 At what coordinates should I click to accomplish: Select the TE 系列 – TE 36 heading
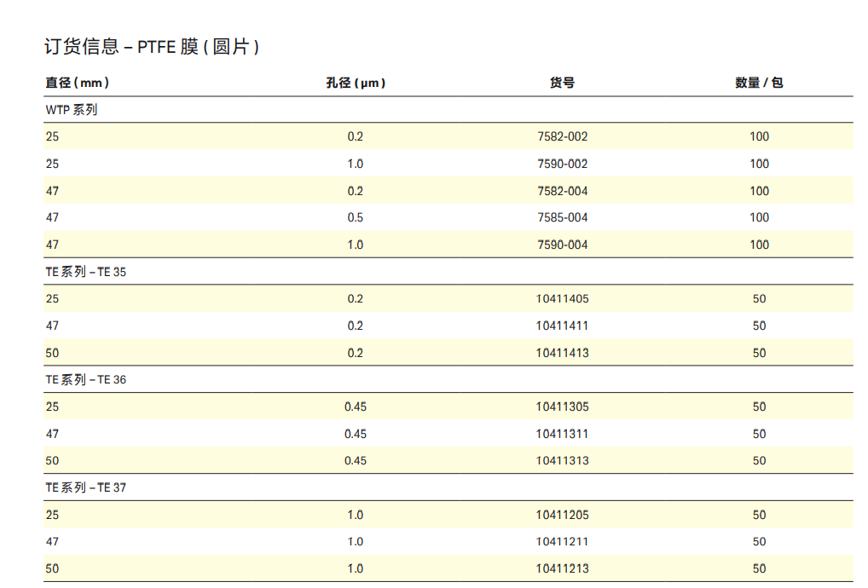click(x=85, y=380)
